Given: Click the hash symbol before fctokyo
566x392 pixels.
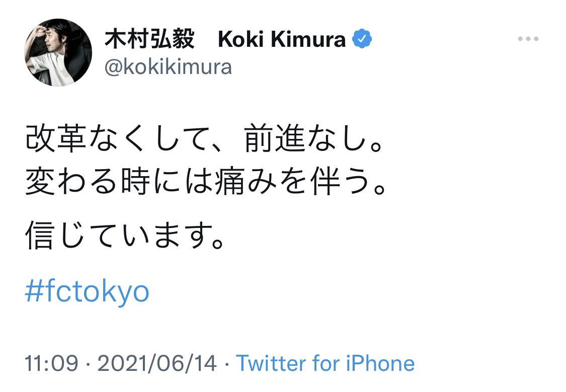Looking at the screenshot, I should coord(34,291).
